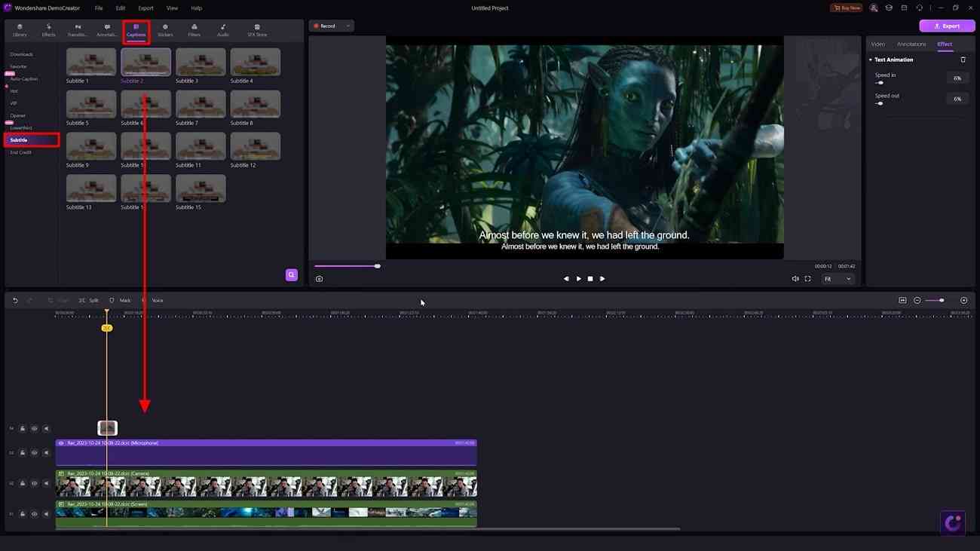
Task: Open the View menu
Action: 172,8
